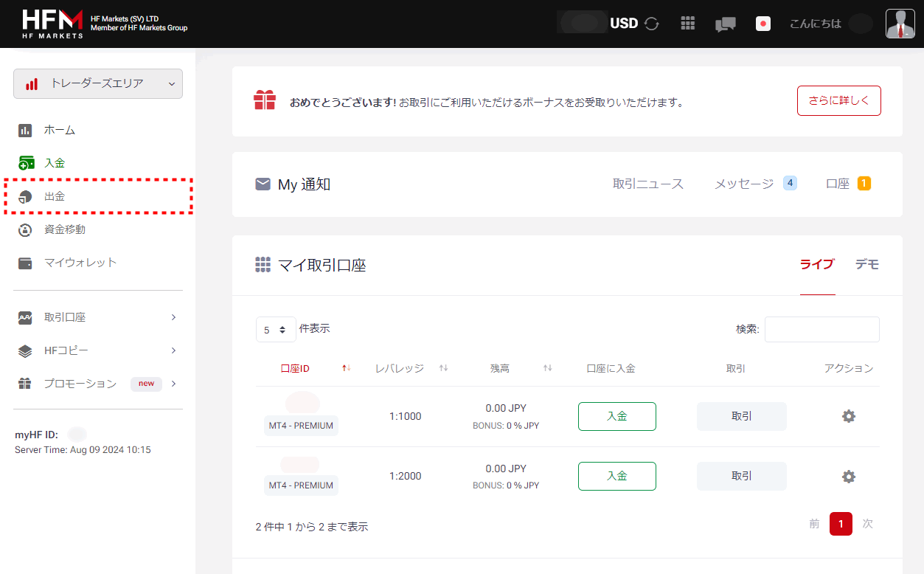Open the chat bubbles icon

point(726,24)
